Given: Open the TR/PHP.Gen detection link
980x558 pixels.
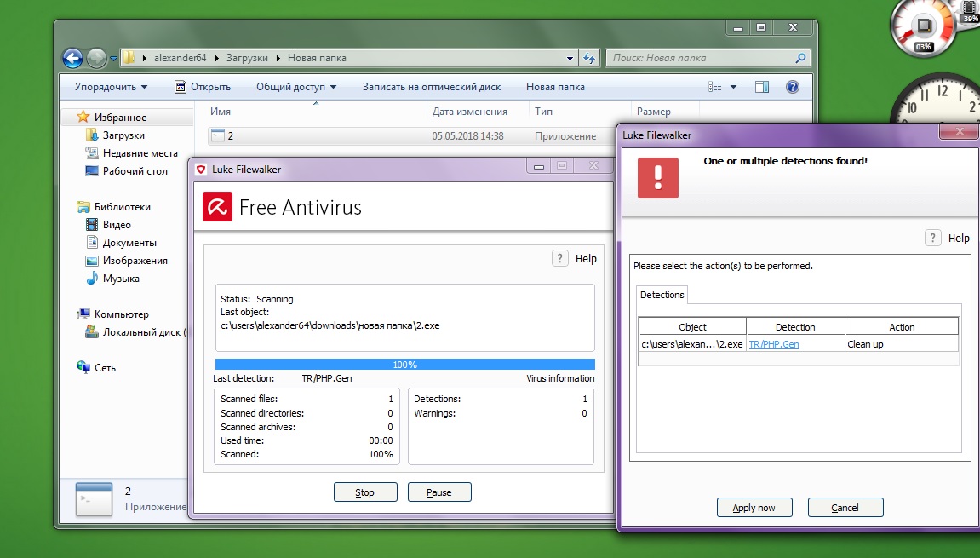Looking at the screenshot, I should pos(773,344).
